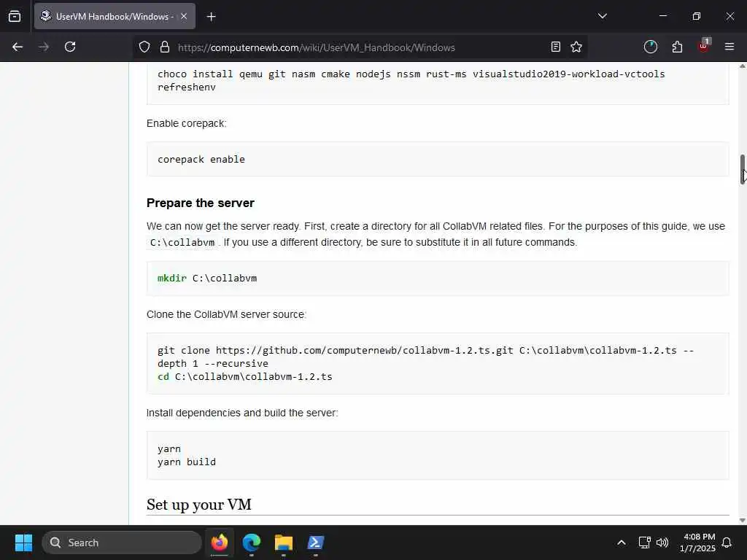Click scrollbar up arrow
This screenshot has width=747, height=560.
coord(742,66)
